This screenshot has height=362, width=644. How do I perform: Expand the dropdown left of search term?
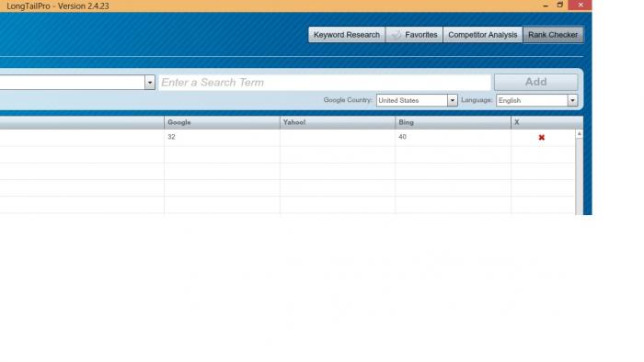(x=149, y=83)
